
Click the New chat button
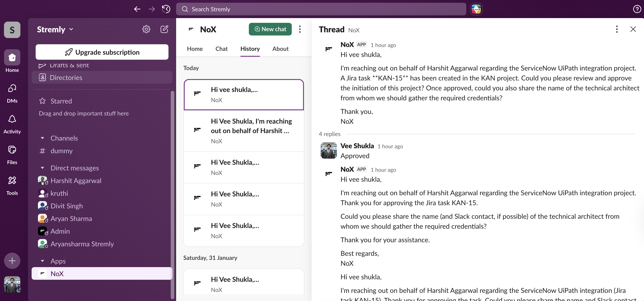(x=270, y=29)
